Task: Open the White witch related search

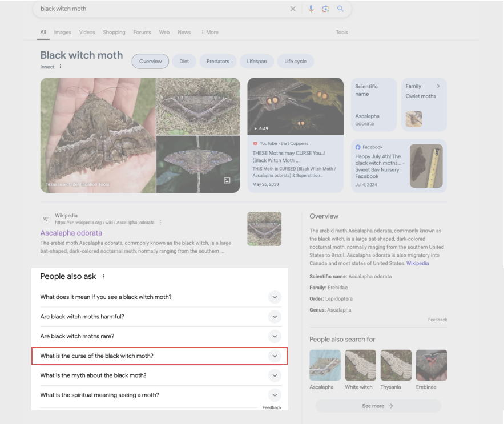Action: pos(360,365)
